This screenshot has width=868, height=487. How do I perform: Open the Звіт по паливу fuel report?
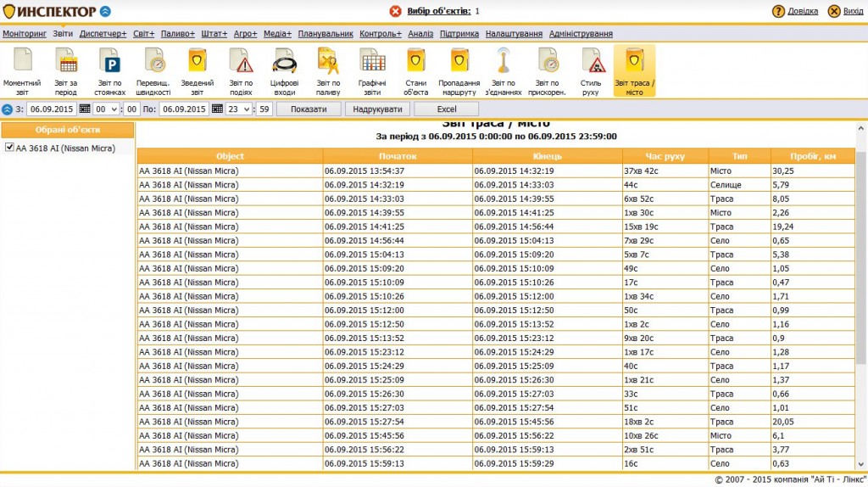click(328, 70)
